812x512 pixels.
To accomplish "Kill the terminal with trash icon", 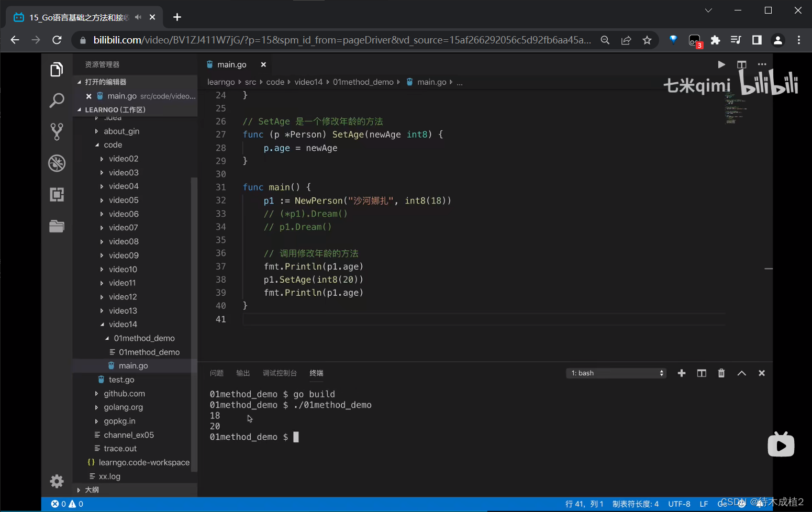I will coord(721,373).
